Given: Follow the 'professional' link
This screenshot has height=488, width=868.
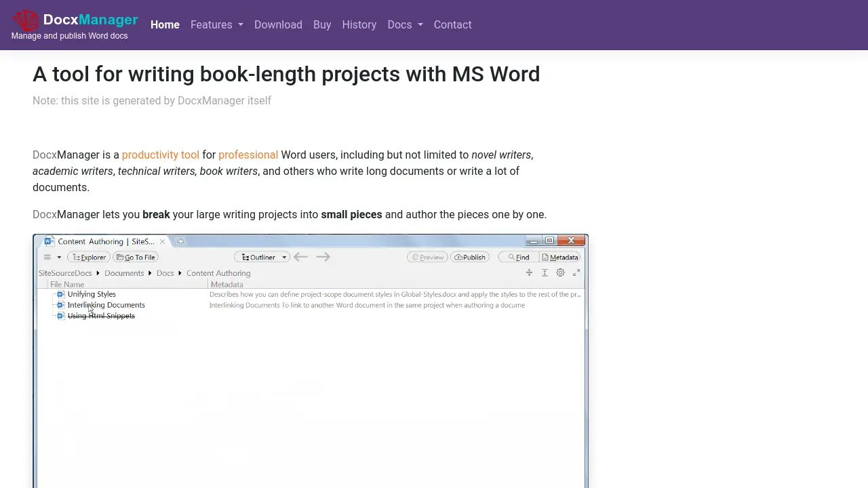Looking at the screenshot, I should [248, 155].
